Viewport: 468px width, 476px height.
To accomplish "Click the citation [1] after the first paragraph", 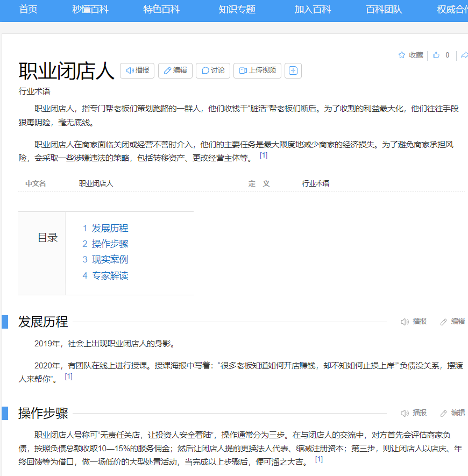I will coord(264,155).
